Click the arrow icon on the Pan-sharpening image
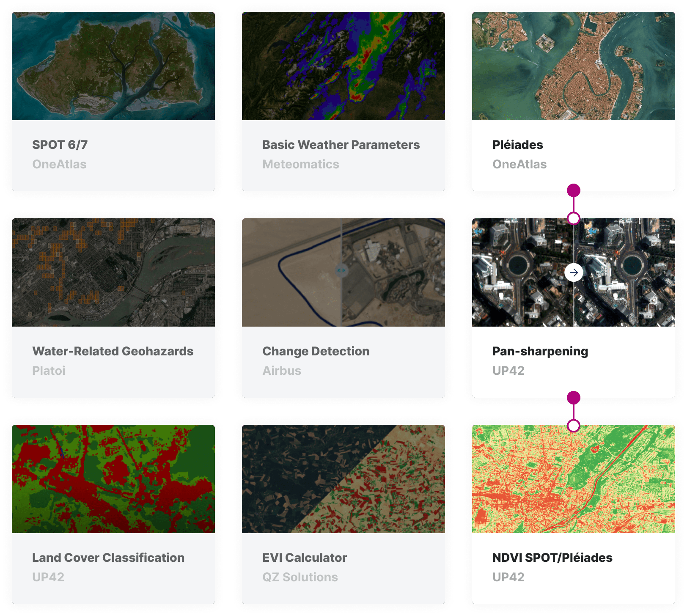Viewport: 687px width, 616px height. pos(574,272)
